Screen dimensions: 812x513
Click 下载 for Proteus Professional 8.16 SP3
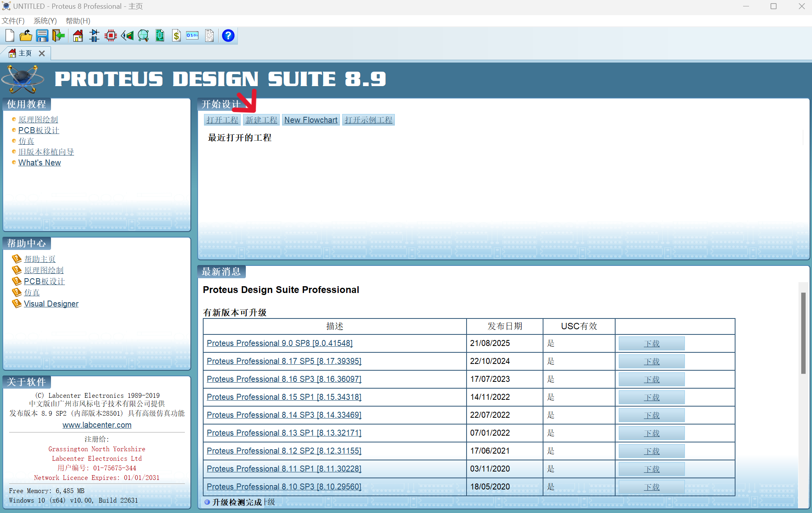[x=651, y=379]
